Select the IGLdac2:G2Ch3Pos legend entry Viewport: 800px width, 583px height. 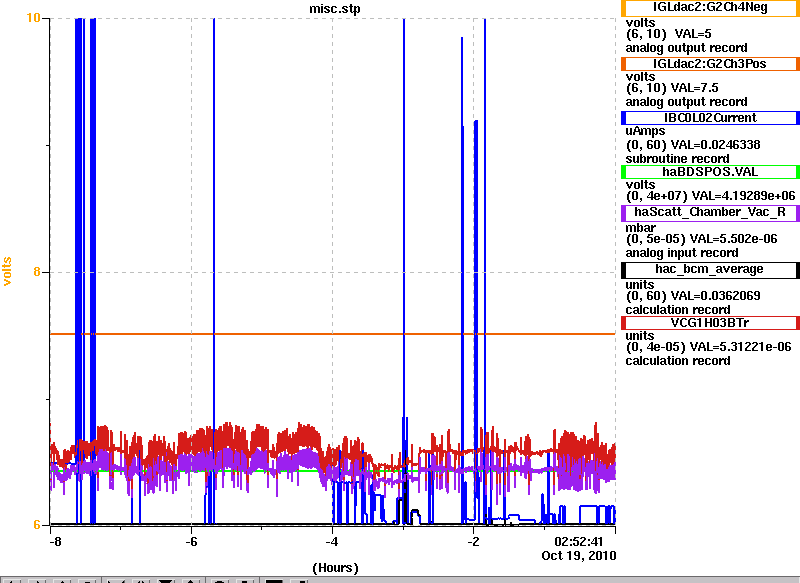(710, 64)
